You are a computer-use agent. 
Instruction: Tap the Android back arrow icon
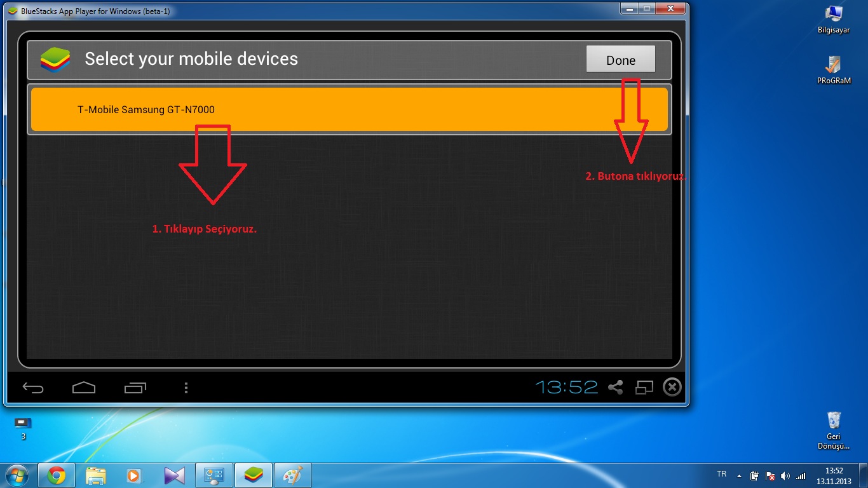click(x=33, y=388)
